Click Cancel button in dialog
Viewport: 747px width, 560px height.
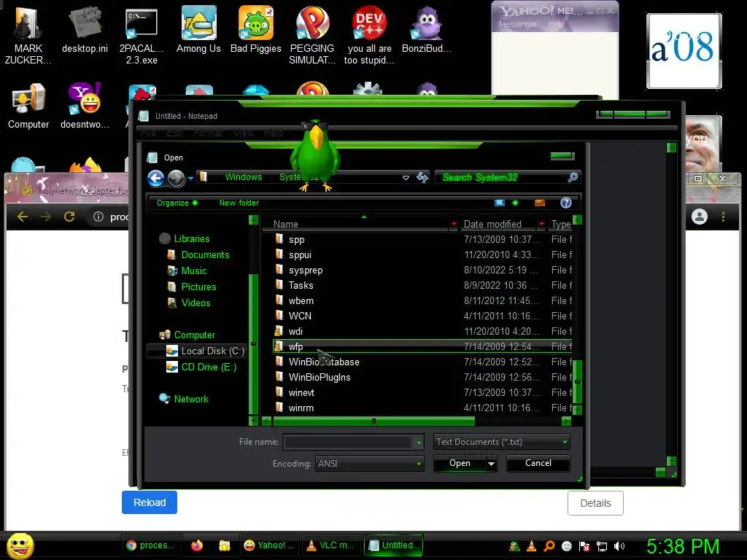538,463
